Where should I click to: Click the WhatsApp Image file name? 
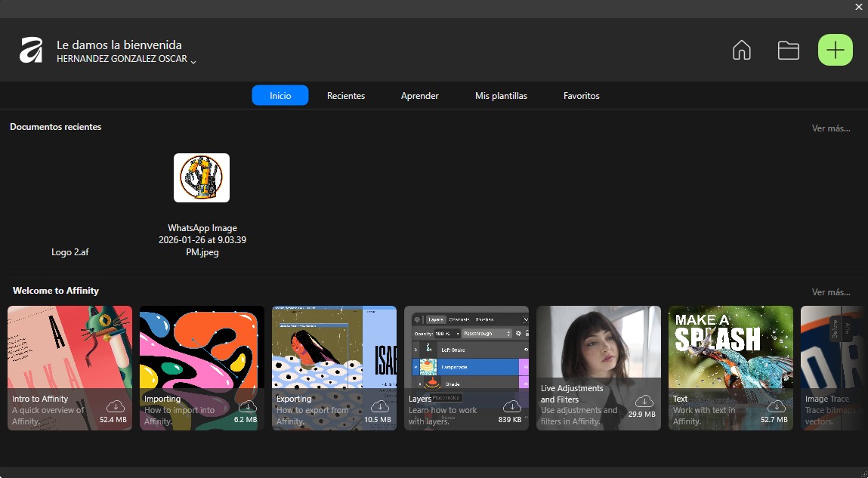202,239
